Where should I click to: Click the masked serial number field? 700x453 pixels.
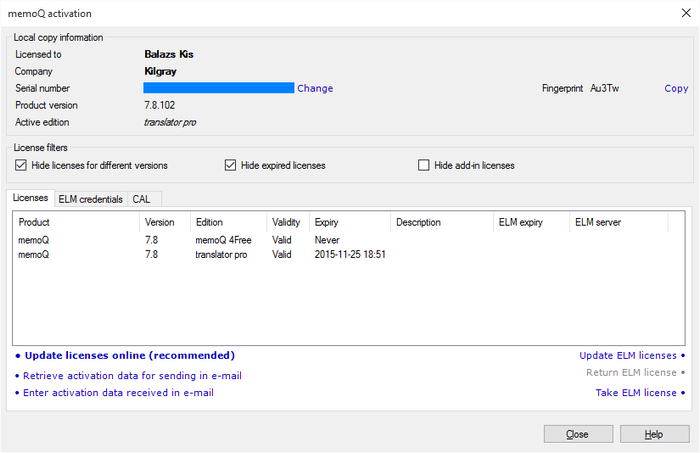click(x=218, y=88)
